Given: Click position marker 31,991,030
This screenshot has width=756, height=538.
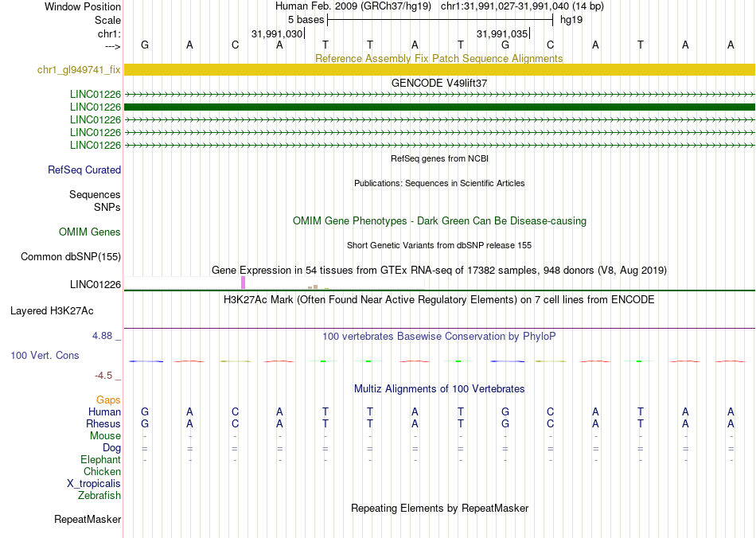Looking at the screenshot, I should (277, 33).
